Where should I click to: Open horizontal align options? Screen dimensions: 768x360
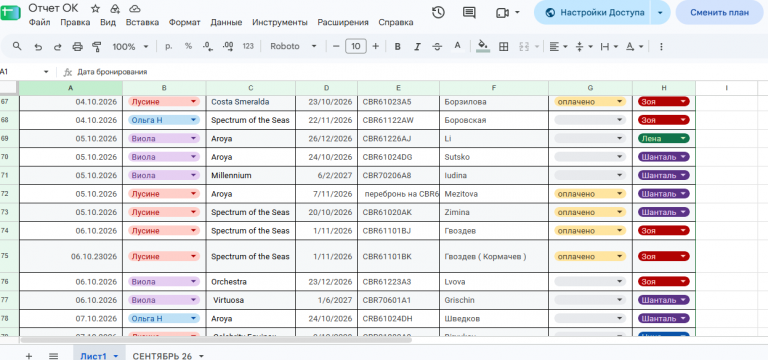pyautogui.click(x=558, y=47)
